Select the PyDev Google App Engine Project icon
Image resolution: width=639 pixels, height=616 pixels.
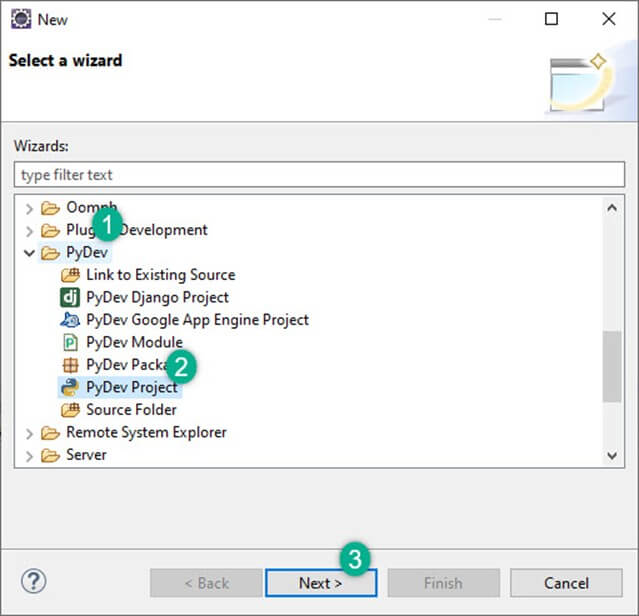70,320
